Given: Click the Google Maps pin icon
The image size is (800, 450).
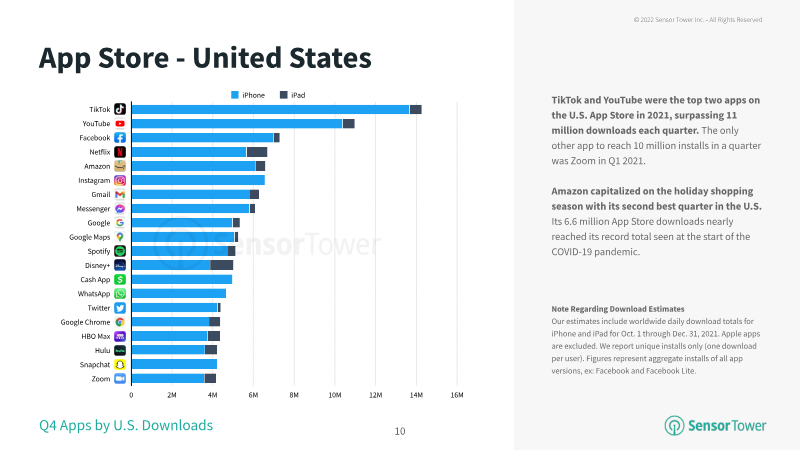Looking at the screenshot, I should (120, 237).
